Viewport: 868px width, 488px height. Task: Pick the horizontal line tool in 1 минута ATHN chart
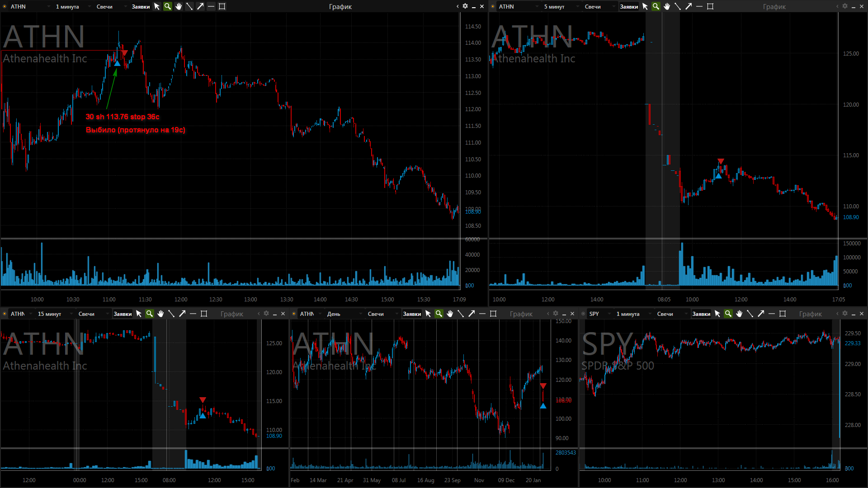211,6
